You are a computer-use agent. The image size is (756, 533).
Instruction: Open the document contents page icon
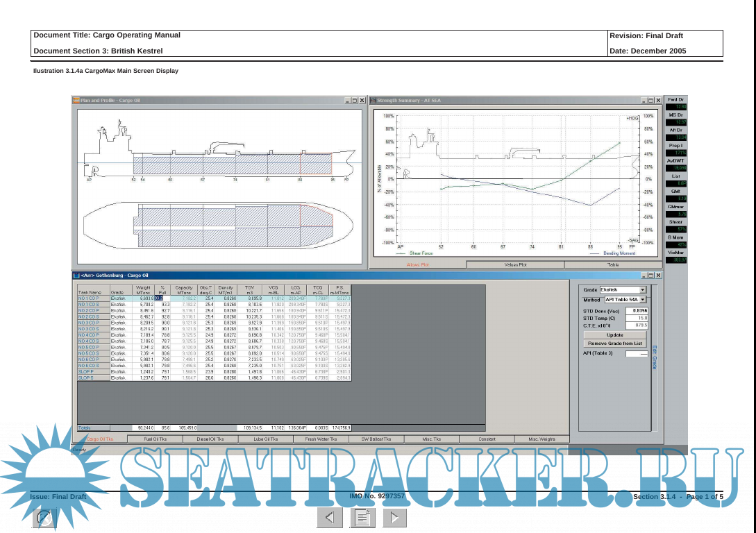coord(363,517)
